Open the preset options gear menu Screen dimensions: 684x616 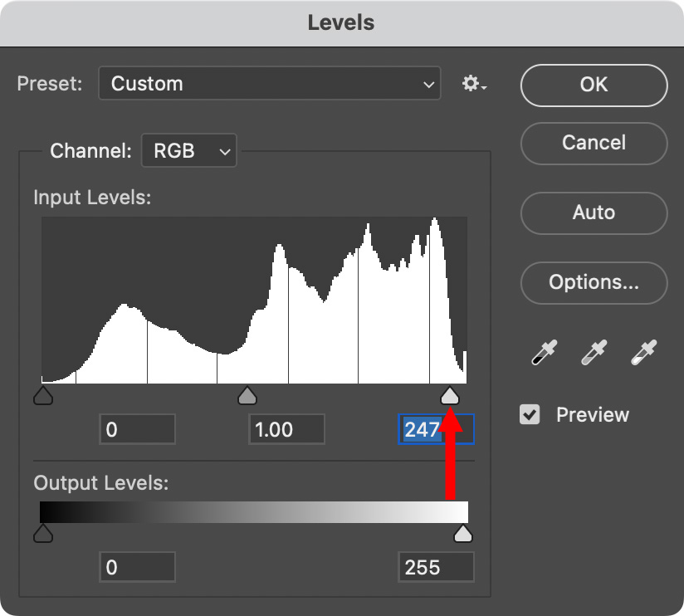coord(474,84)
